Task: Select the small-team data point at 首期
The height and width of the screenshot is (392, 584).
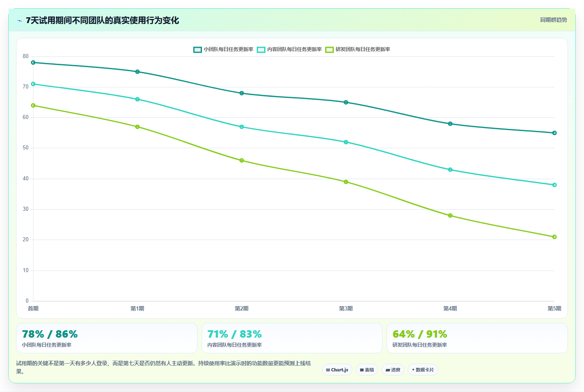Action: (x=33, y=63)
